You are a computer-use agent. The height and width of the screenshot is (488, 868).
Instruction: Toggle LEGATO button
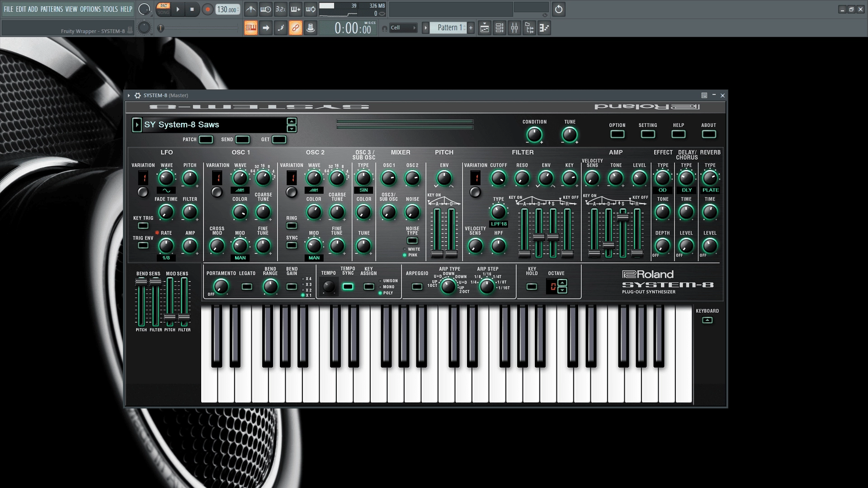click(x=247, y=286)
